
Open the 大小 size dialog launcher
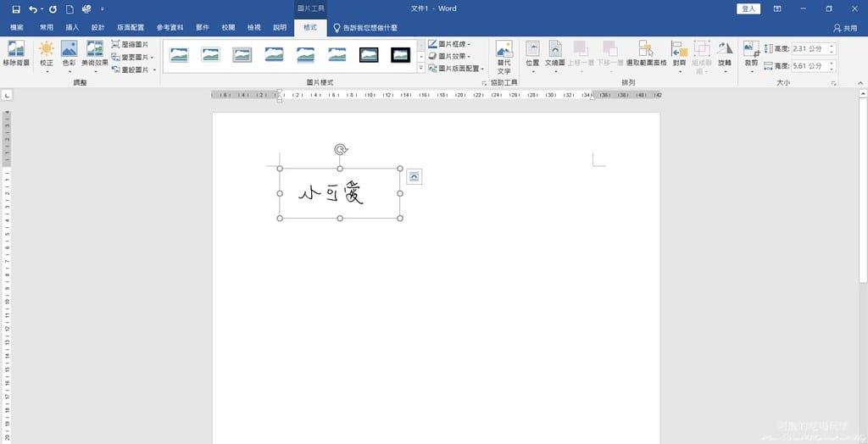click(834, 83)
